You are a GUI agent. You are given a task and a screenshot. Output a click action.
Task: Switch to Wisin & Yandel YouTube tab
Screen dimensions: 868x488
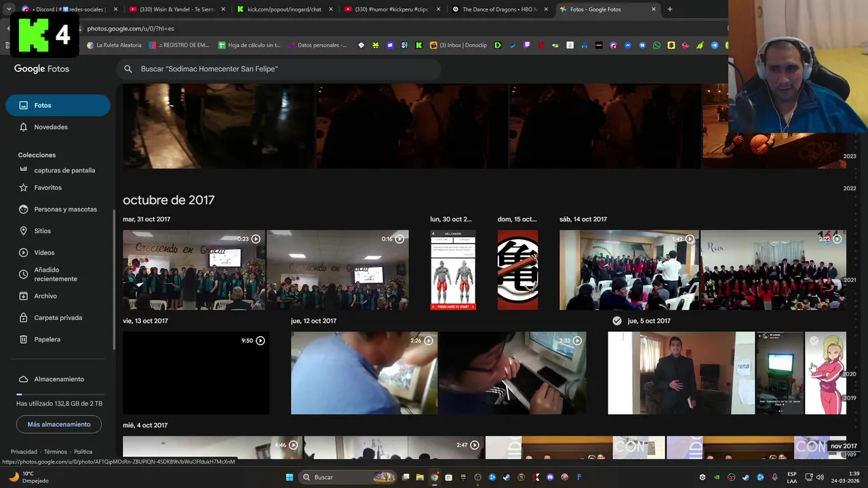tap(177, 9)
